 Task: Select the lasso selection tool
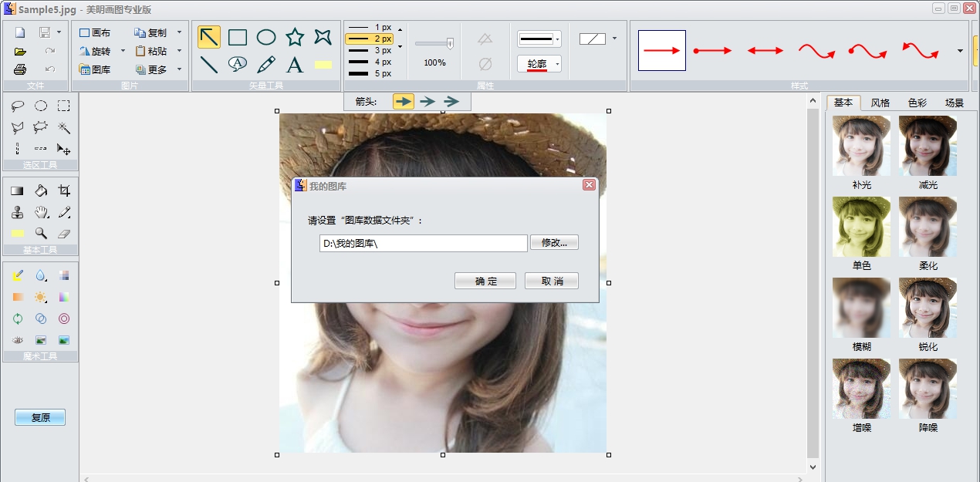coord(17,106)
